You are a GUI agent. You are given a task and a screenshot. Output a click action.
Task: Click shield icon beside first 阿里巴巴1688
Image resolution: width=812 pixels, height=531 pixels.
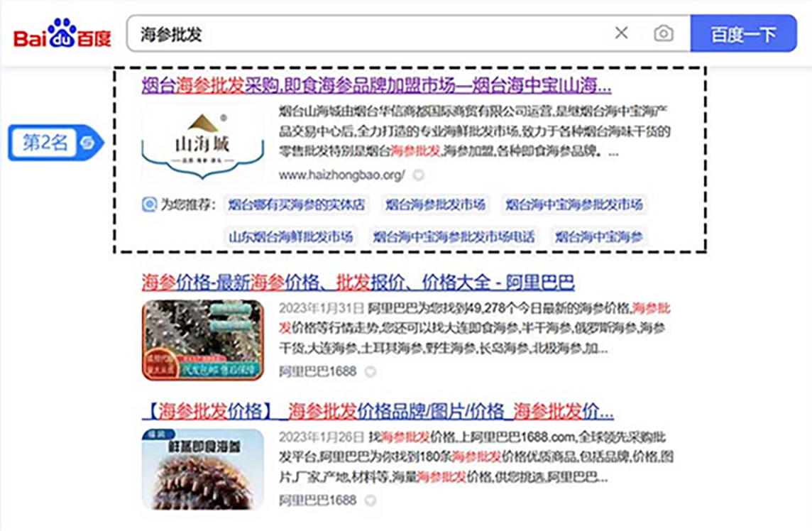pos(370,371)
